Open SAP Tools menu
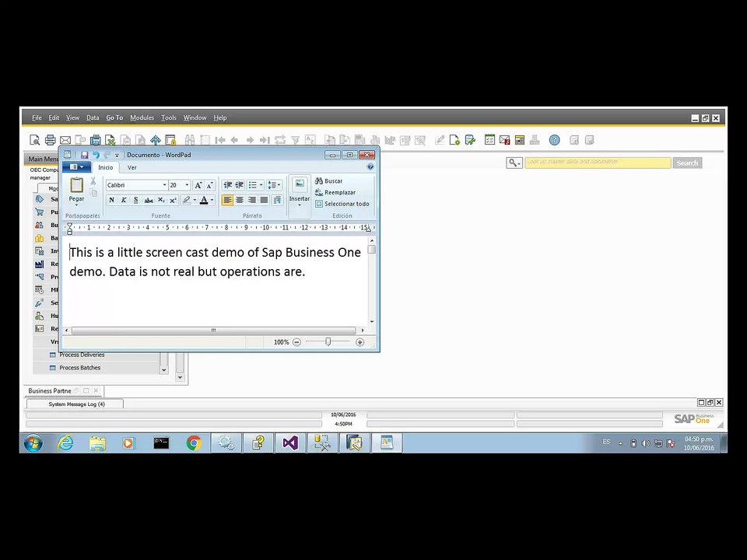The image size is (747, 560). pos(169,117)
